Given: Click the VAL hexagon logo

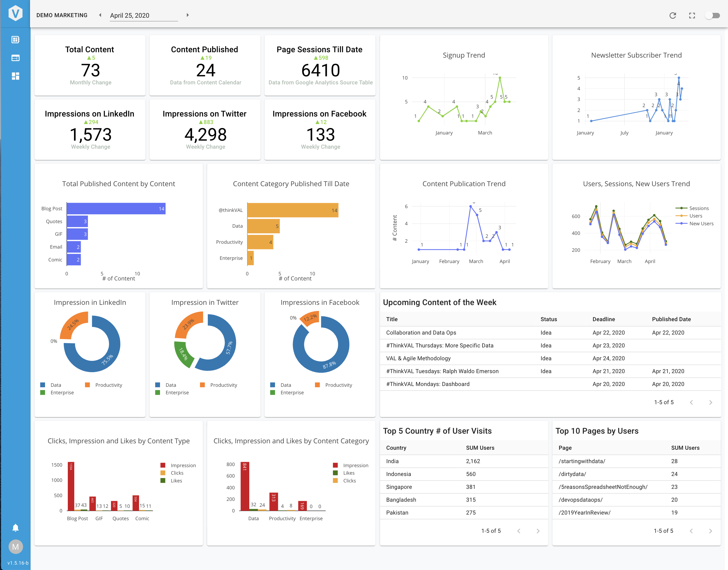Looking at the screenshot, I should 15,14.
